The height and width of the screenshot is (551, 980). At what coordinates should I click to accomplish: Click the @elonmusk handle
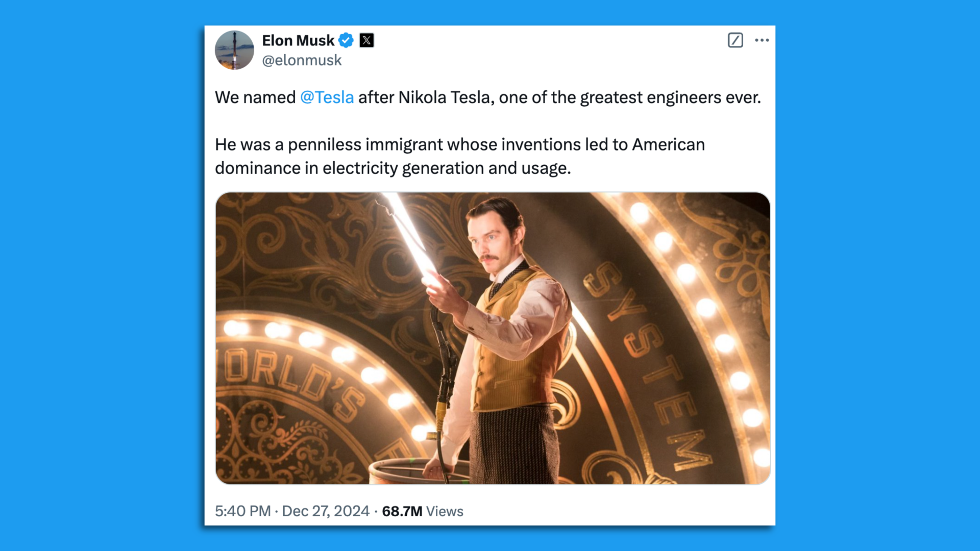click(302, 60)
